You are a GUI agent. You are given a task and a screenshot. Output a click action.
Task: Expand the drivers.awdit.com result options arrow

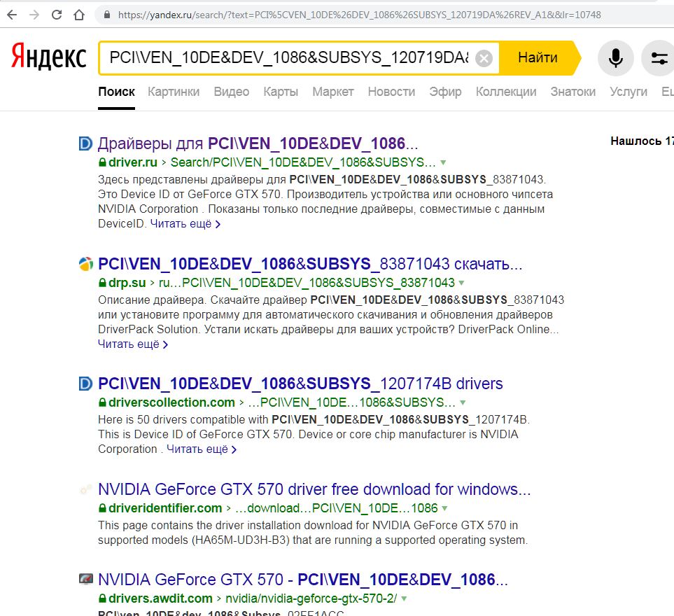[404, 598]
